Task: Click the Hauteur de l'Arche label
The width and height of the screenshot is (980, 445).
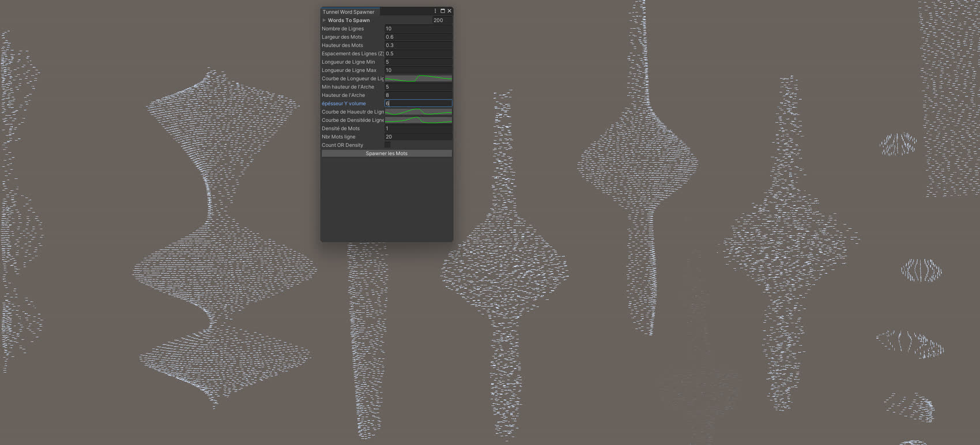Action: click(x=343, y=95)
